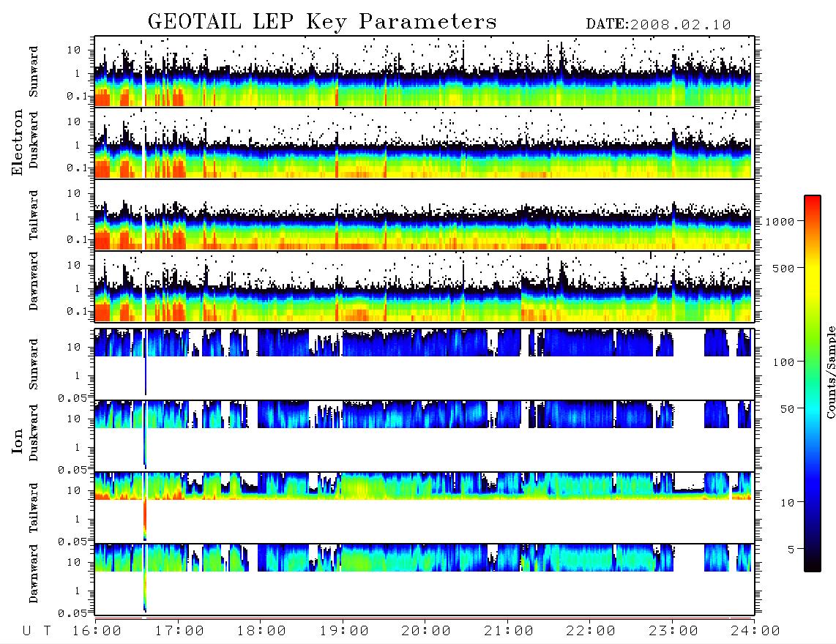Click the 10 colorbar tick label
The image size is (836, 644).
click(x=787, y=503)
